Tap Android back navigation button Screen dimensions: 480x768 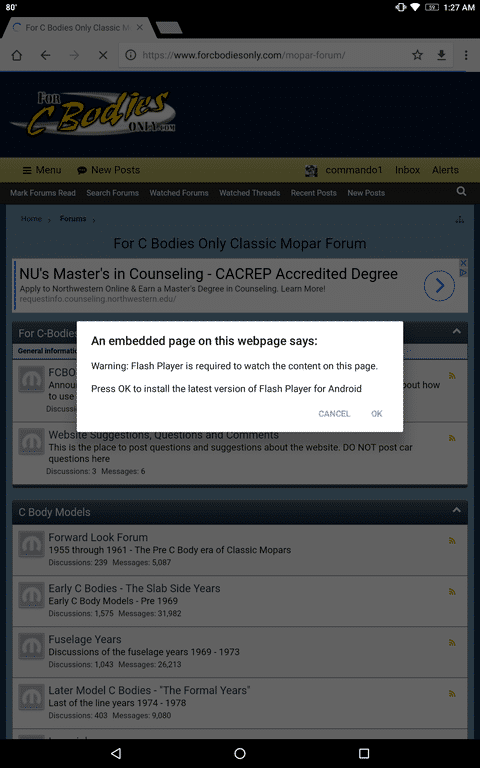pos(116,753)
